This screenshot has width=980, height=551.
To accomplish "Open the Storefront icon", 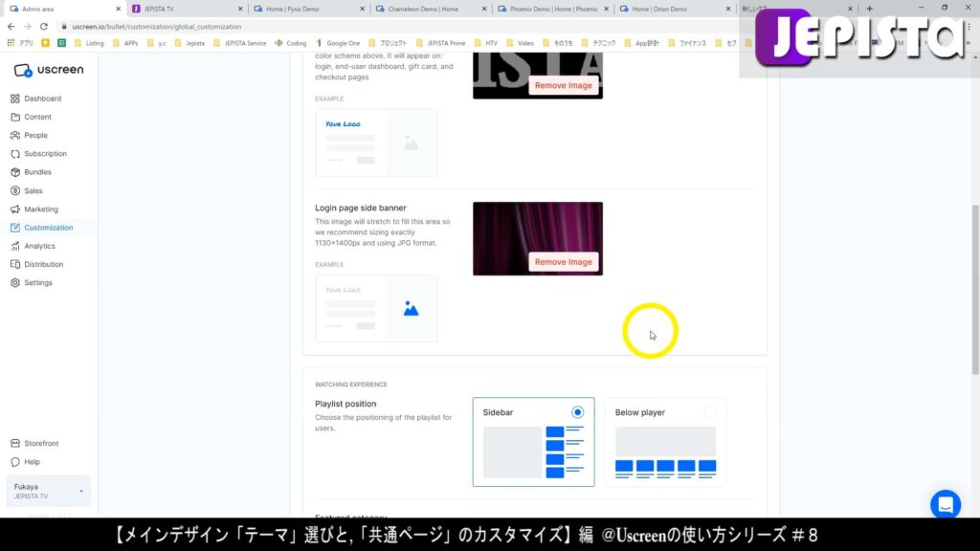I will coord(15,444).
